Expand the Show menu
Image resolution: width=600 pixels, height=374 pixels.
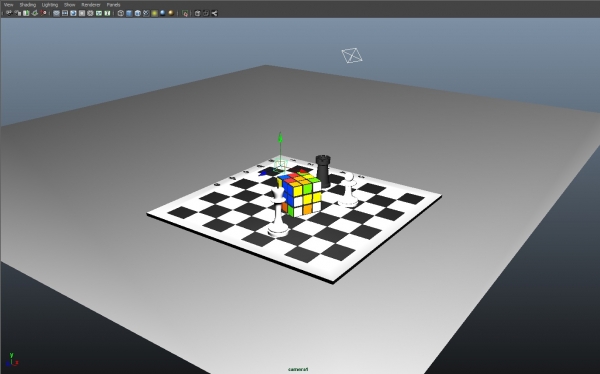pos(69,5)
